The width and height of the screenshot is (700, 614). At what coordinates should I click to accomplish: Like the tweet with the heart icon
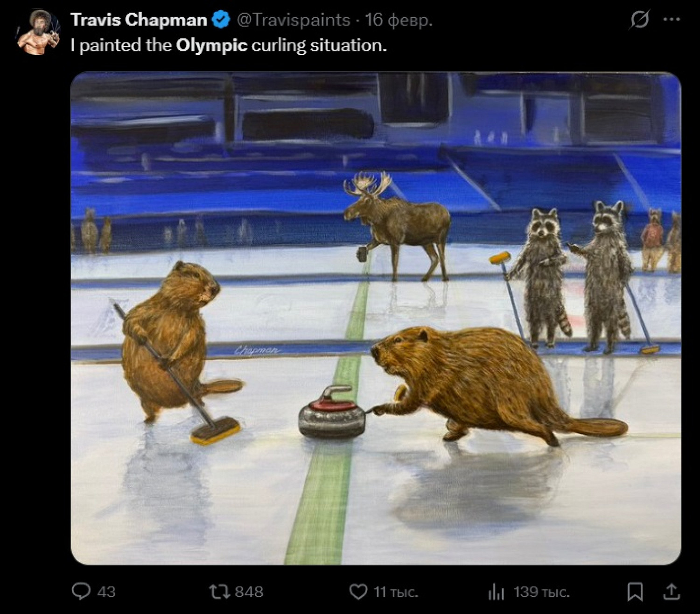[358, 592]
